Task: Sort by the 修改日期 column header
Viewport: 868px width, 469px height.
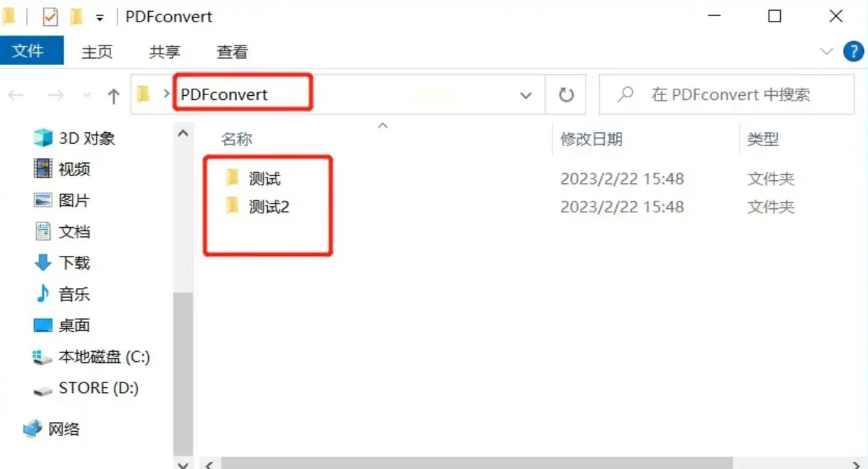Action: click(x=591, y=139)
